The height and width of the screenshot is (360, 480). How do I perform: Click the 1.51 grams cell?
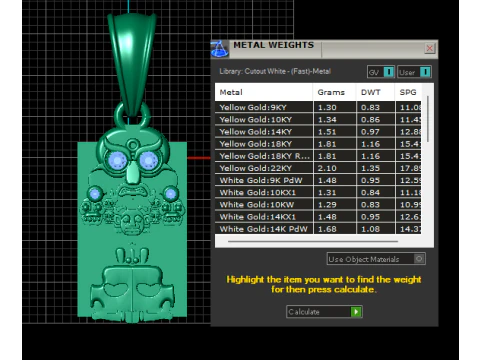pyautogui.click(x=335, y=132)
